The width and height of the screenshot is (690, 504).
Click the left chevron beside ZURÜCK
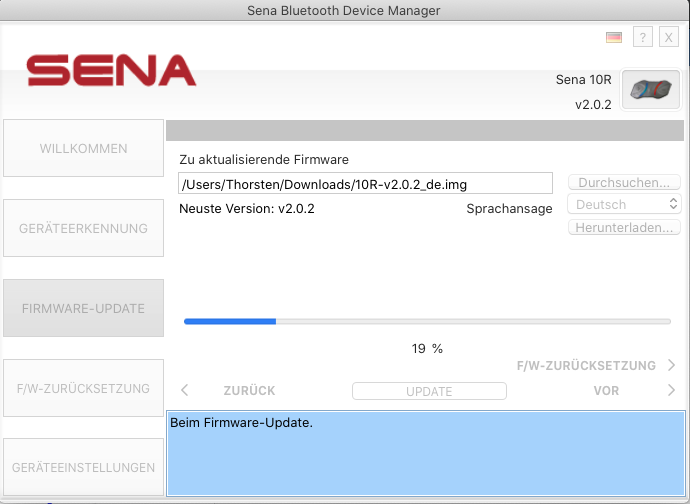185,390
